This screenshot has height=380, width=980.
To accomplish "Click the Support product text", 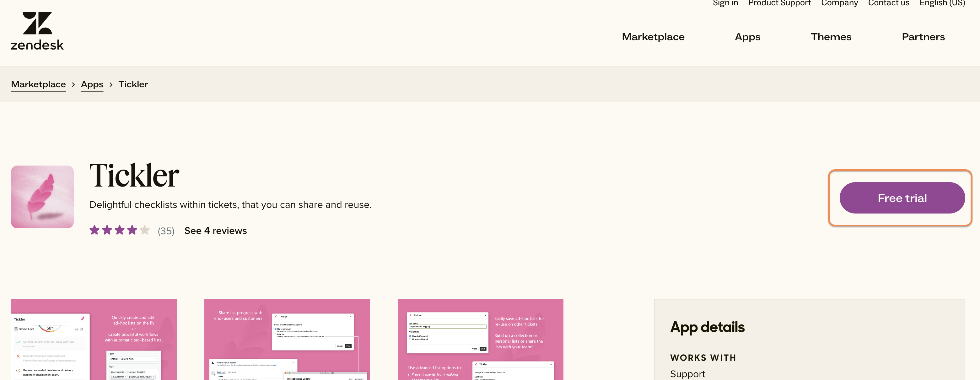I will [x=687, y=374].
